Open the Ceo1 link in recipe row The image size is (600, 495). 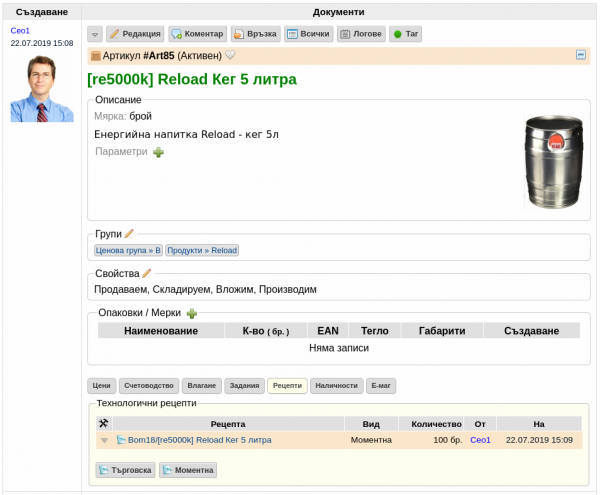point(480,440)
